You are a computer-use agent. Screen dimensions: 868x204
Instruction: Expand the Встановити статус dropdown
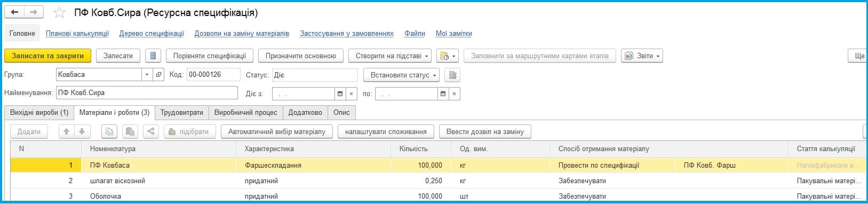(401, 75)
